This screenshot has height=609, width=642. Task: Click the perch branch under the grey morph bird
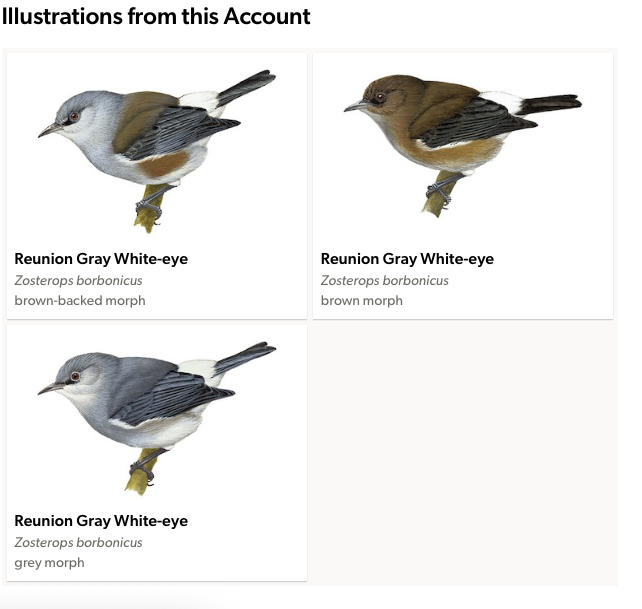pos(140,473)
